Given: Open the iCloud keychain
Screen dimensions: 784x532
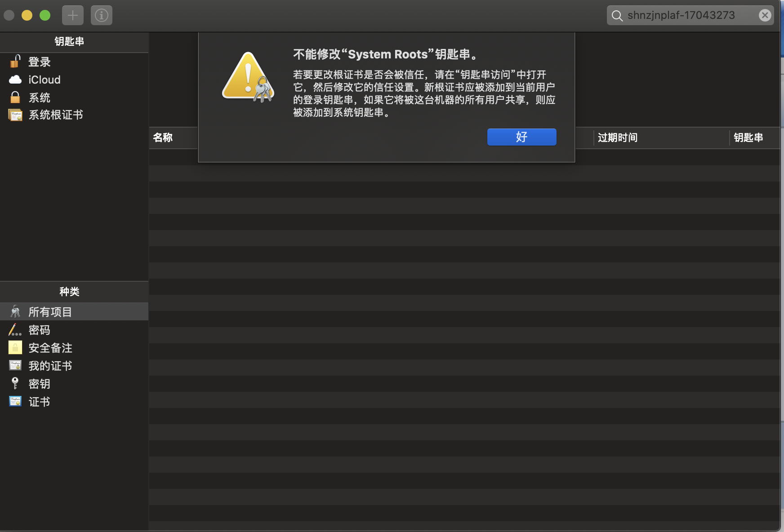Looking at the screenshot, I should (x=45, y=80).
